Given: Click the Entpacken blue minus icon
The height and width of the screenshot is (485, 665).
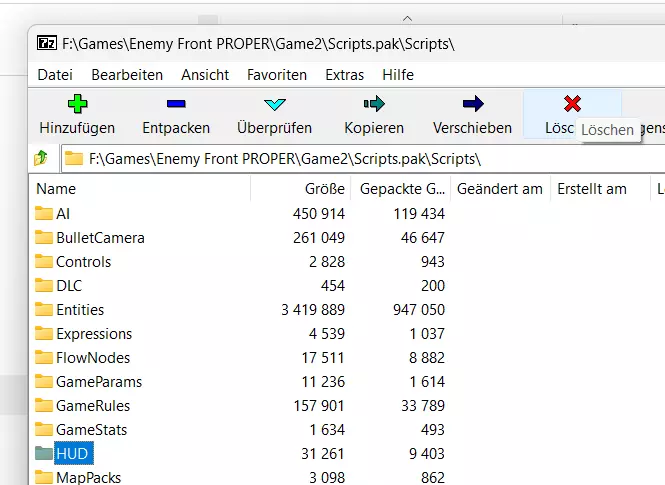Looking at the screenshot, I should 176,103.
